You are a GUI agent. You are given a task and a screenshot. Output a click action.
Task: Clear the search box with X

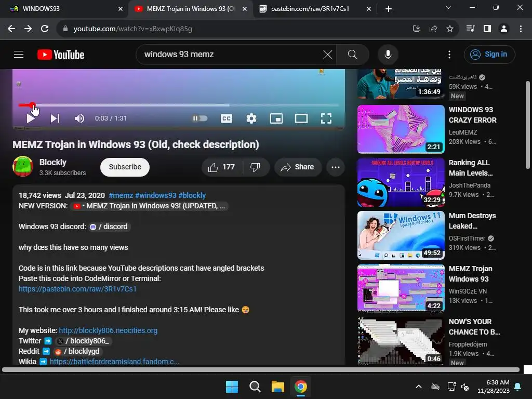[x=327, y=54]
